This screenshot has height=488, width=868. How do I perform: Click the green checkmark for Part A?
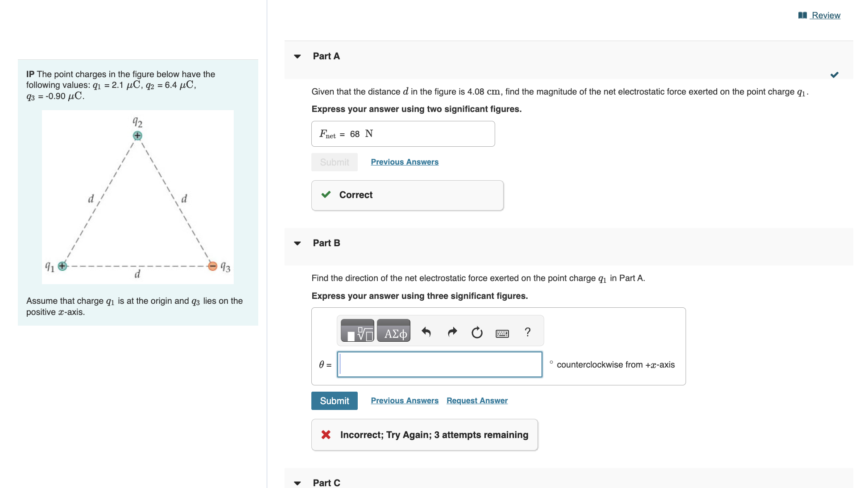point(835,74)
